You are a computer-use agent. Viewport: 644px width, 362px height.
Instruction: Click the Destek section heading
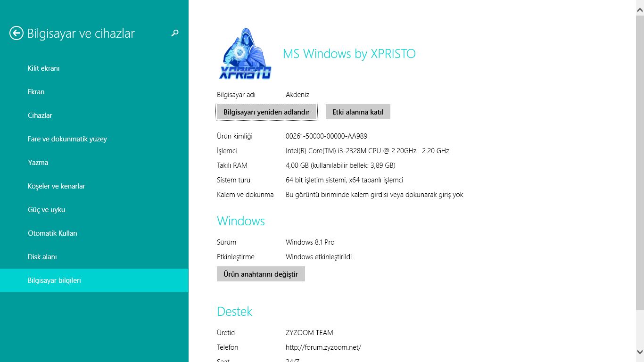pyautogui.click(x=234, y=312)
